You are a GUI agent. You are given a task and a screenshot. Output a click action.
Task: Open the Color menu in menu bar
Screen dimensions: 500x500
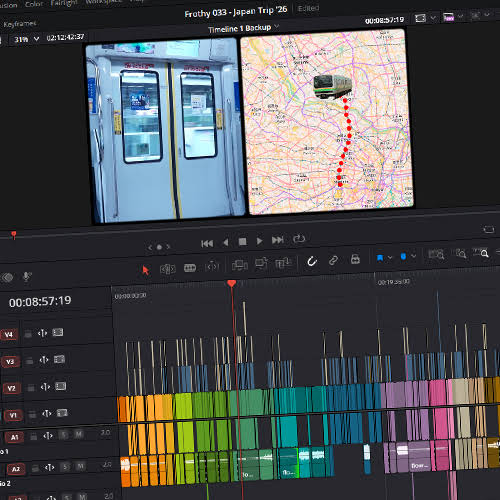coord(34,4)
